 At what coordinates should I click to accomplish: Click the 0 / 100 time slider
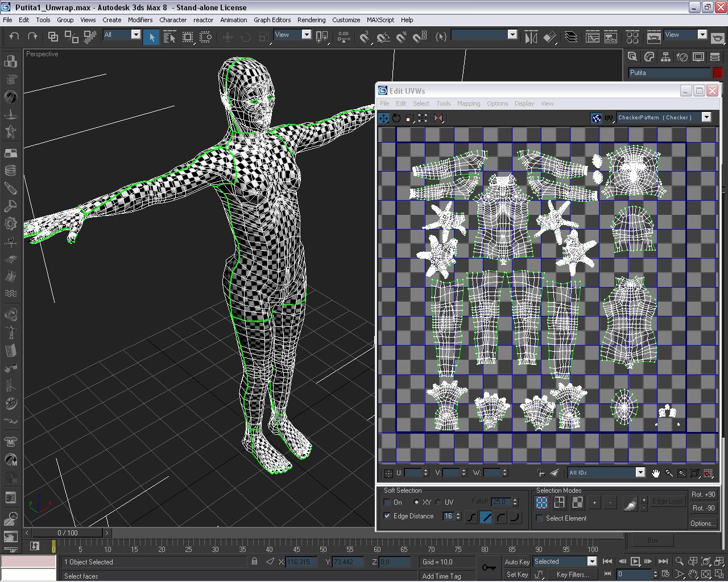click(x=68, y=533)
